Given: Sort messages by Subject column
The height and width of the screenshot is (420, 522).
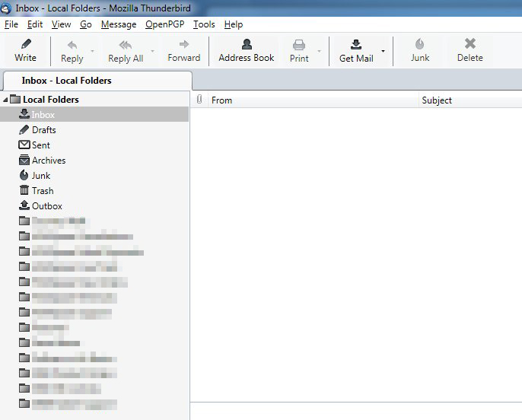Looking at the screenshot, I should pyautogui.click(x=470, y=100).
